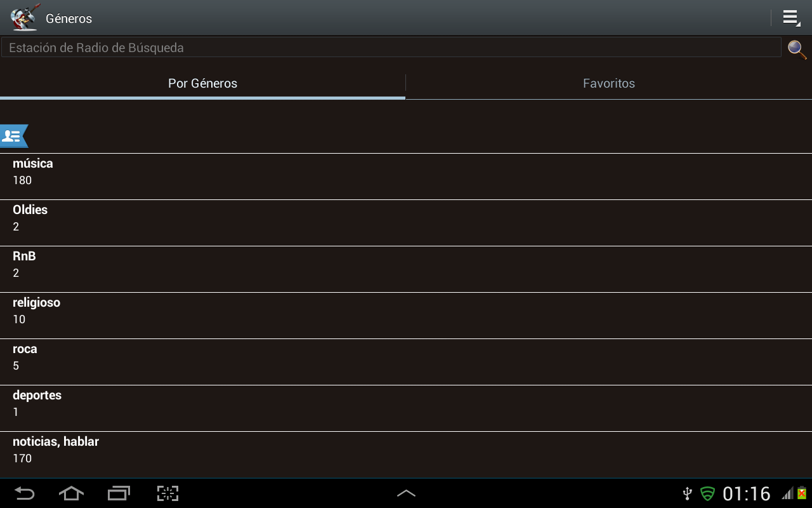Select the Por Géneros tab
This screenshot has height=508, width=812.
tap(202, 83)
